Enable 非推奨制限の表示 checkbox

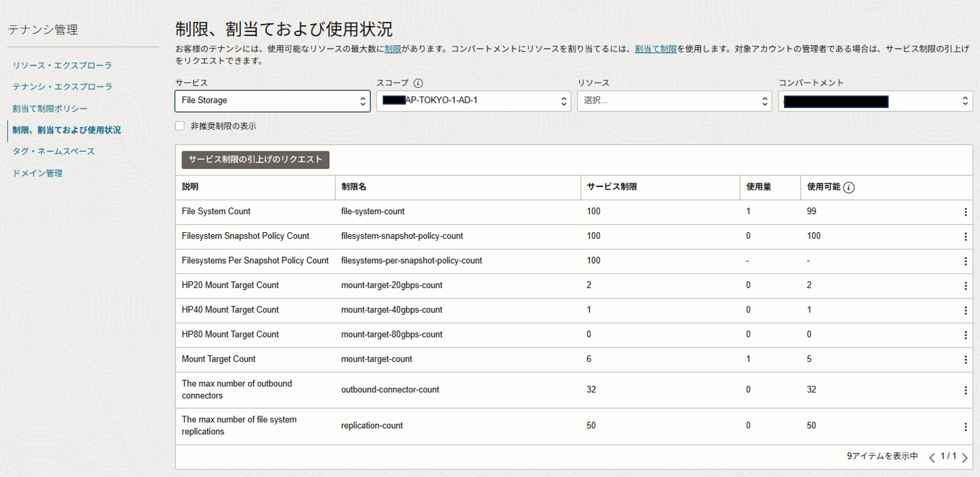[x=180, y=126]
